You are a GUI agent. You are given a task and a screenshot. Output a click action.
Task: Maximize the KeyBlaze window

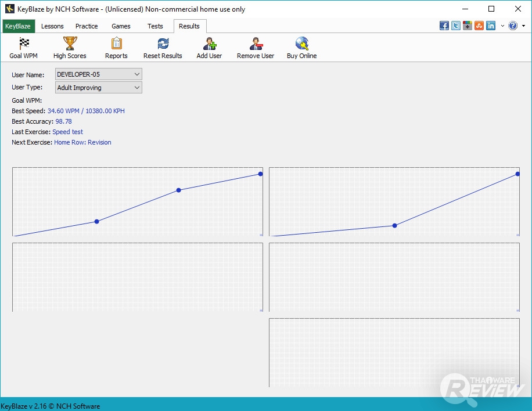491,9
